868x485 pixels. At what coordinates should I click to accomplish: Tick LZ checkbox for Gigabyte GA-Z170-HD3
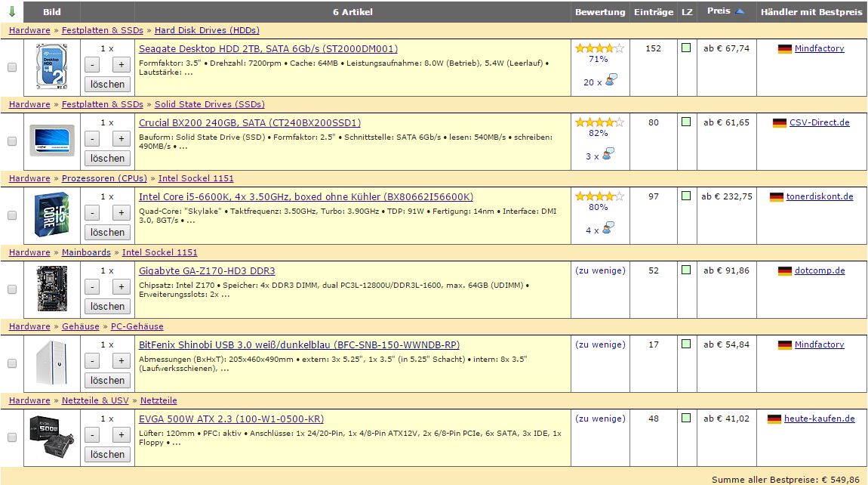(686, 270)
